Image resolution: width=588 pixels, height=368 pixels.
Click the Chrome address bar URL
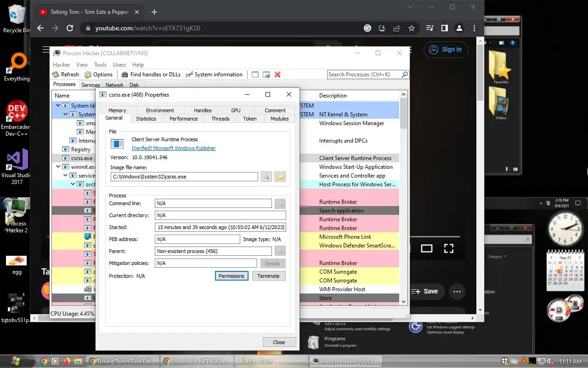(x=147, y=28)
